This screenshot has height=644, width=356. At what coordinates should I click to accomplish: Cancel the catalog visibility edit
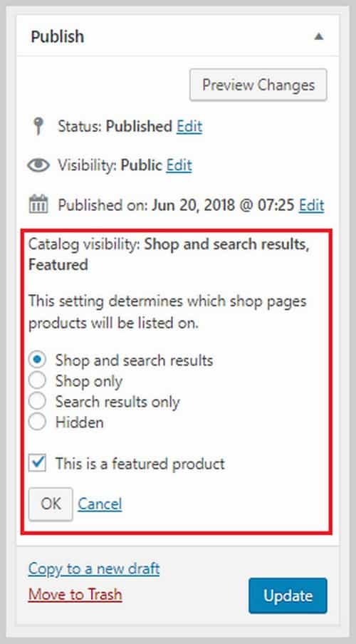tap(100, 504)
